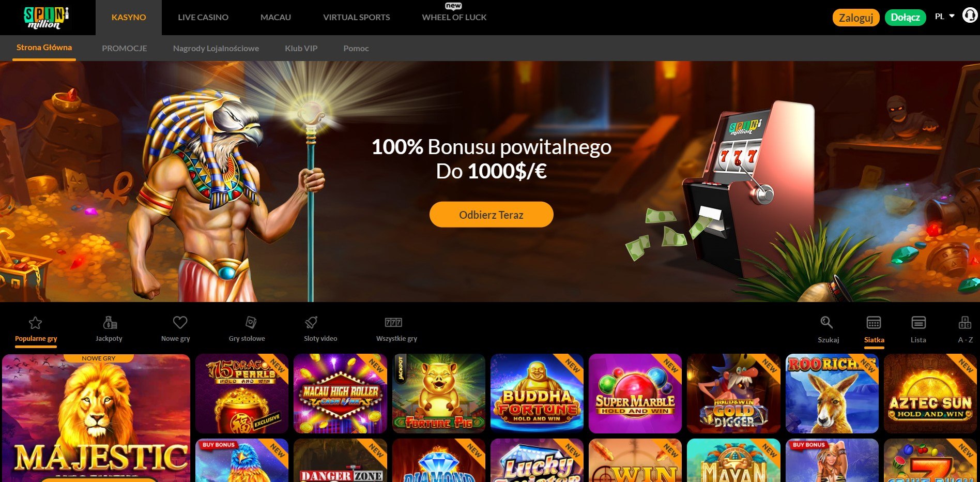Image resolution: width=980 pixels, height=482 pixels.
Task: Select the Jackpoty money bag icon
Action: point(110,323)
